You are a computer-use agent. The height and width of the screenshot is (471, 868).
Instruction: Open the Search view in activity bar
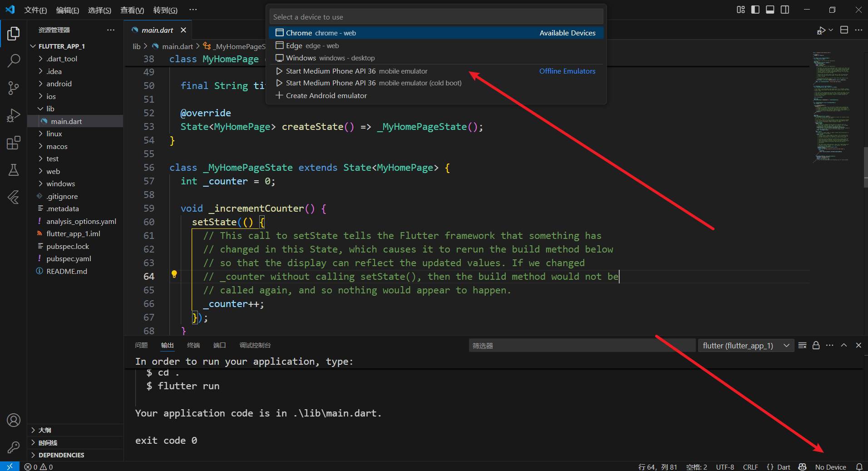(x=14, y=60)
